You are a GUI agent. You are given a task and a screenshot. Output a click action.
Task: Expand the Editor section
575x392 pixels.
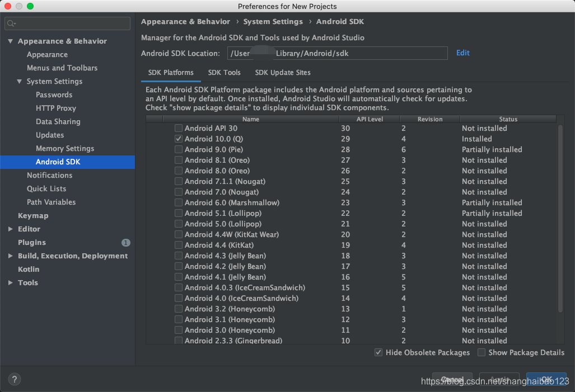(10, 229)
